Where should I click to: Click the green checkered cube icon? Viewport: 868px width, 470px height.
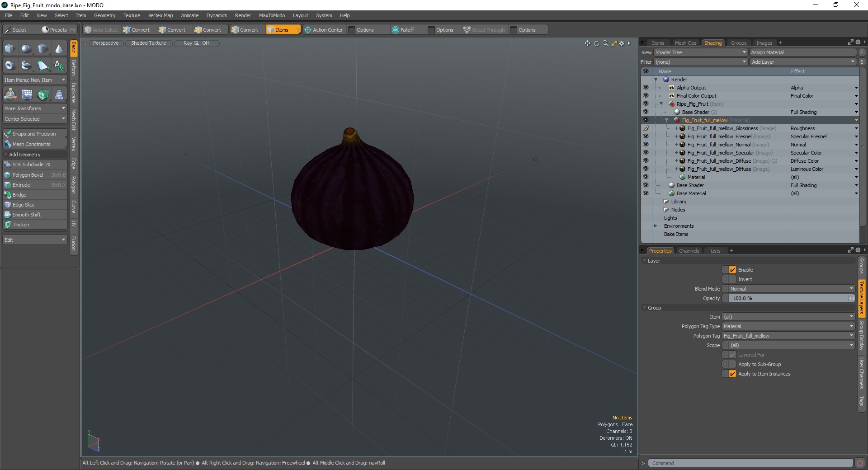pos(43,94)
